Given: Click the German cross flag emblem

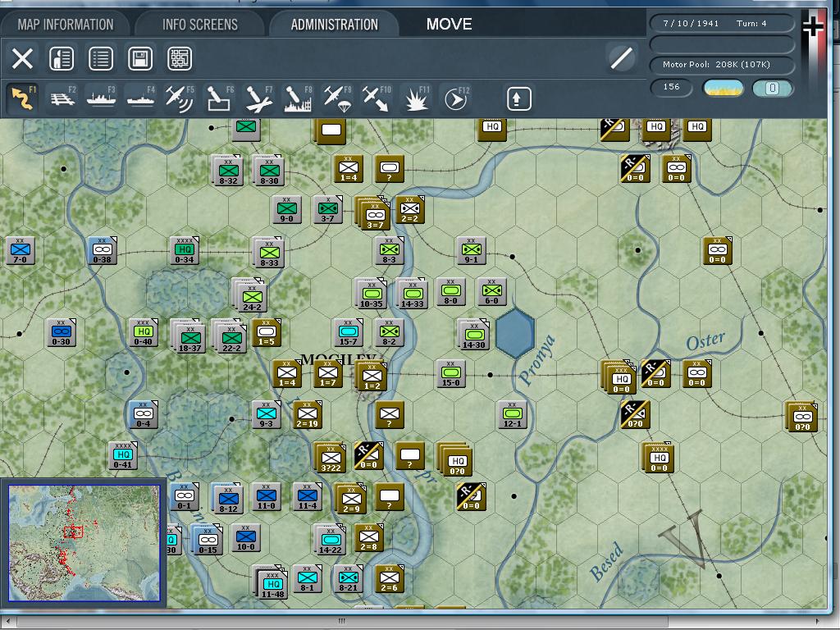Looking at the screenshot, I should [813, 27].
